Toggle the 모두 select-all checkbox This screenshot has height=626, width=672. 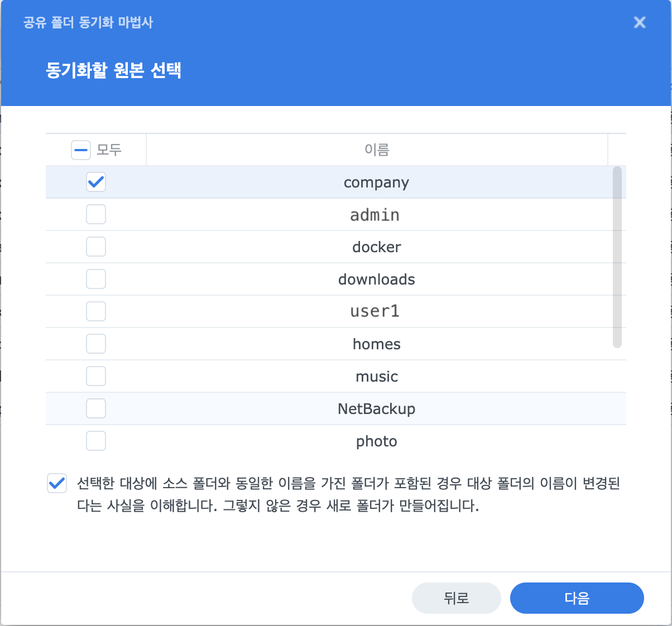81,150
